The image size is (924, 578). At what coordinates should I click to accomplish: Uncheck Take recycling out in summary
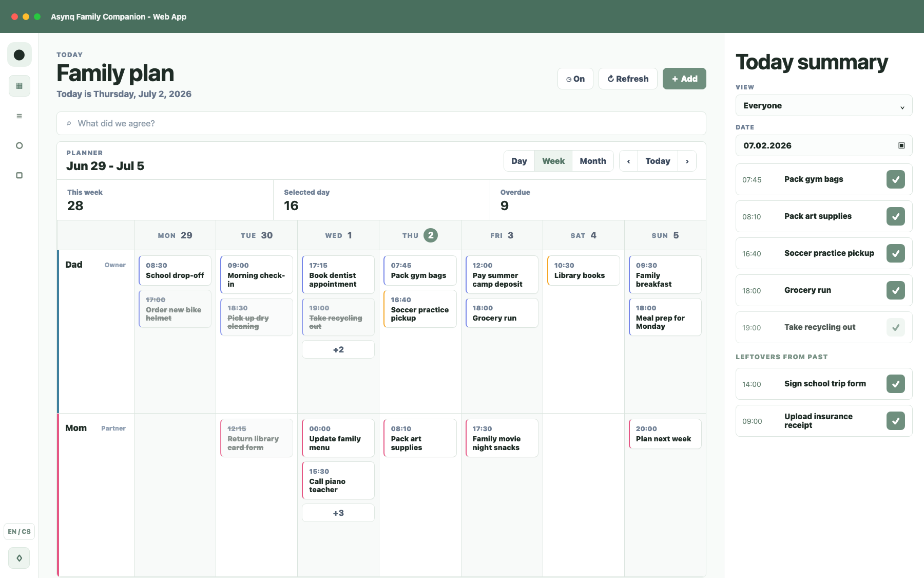pyautogui.click(x=896, y=327)
